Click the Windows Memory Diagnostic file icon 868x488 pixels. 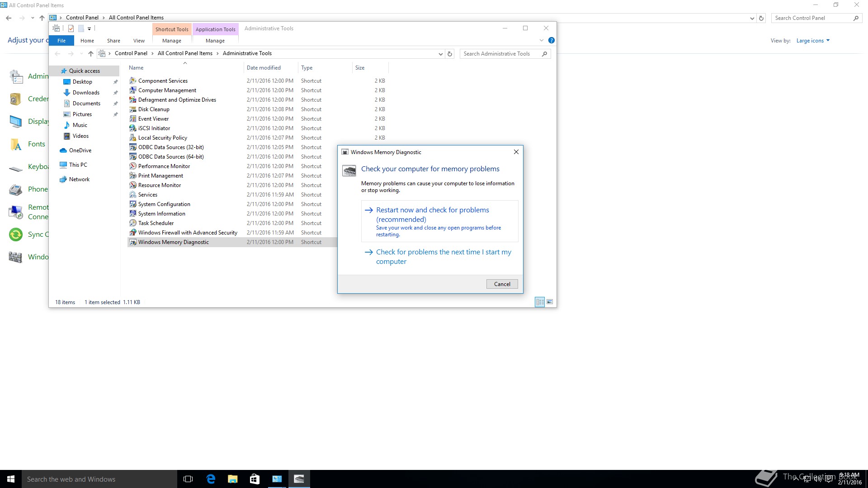click(x=132, y=242)
